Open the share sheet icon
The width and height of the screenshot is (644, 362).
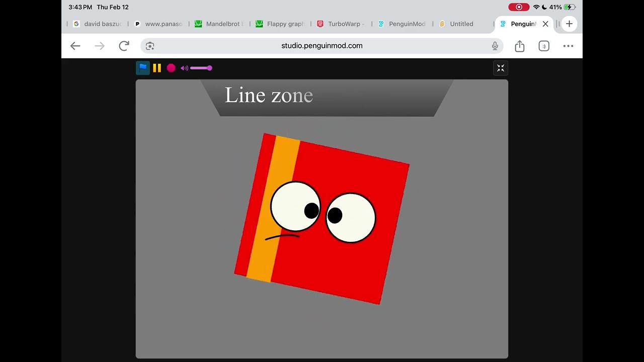coord(520,46)
